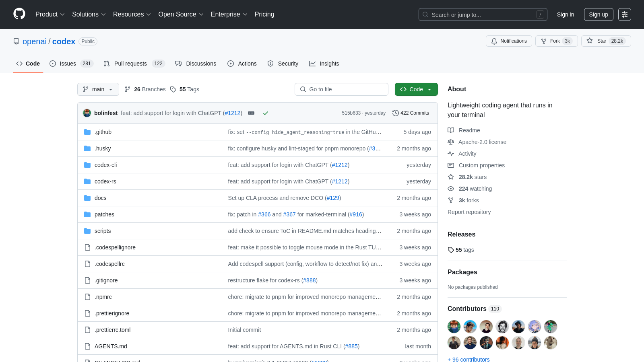Click the Go to file search field
The height and width of the screenshot is (362, 644).
(x=341, y=89)
